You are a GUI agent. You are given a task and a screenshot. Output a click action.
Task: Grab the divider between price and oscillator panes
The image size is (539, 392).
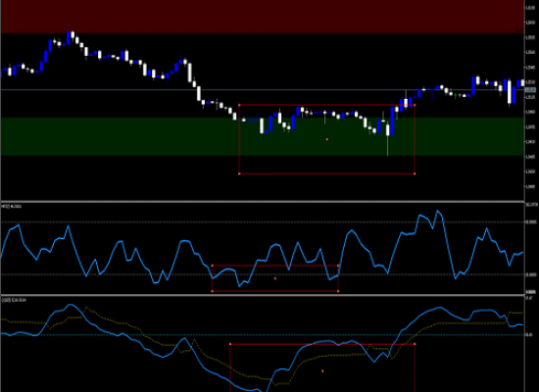[x=263, y=202]
